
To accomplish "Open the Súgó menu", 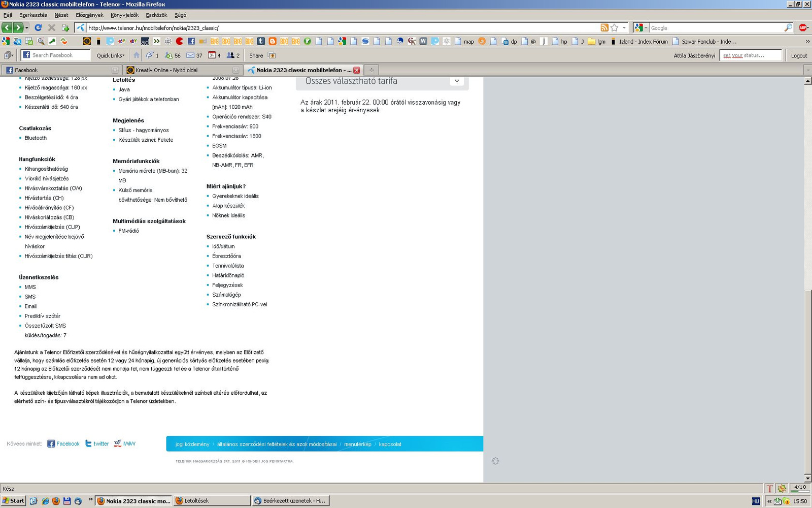I will pos(180,15).
